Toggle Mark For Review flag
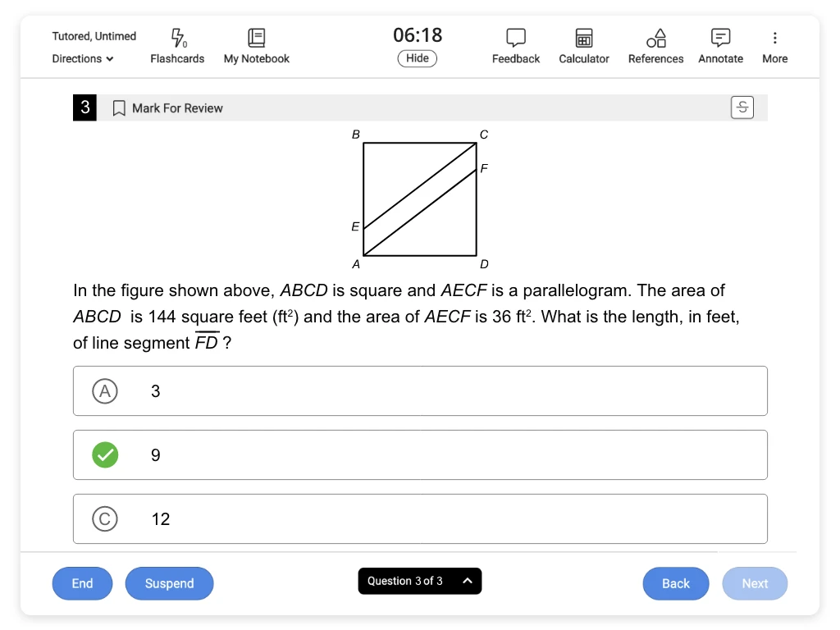 117,107
